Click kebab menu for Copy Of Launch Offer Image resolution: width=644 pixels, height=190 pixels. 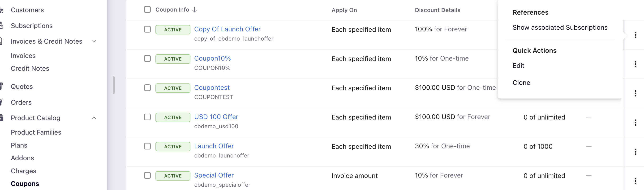635,35
